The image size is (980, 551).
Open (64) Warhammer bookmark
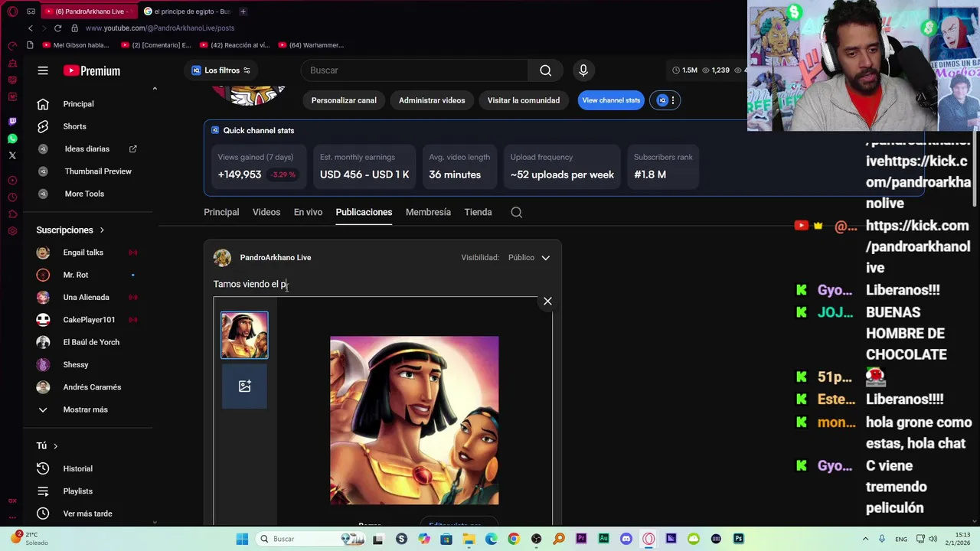[311, 45]
